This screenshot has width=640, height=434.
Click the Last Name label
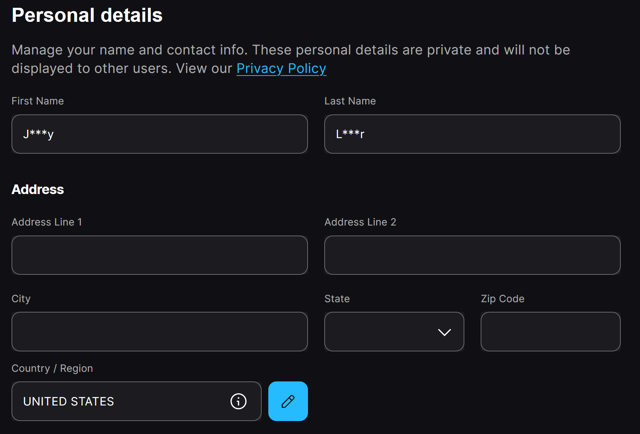(350, 101)
